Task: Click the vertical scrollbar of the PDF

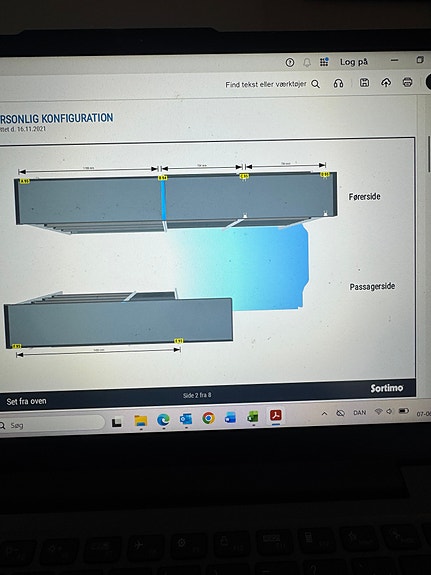Action: coord(429,154)
